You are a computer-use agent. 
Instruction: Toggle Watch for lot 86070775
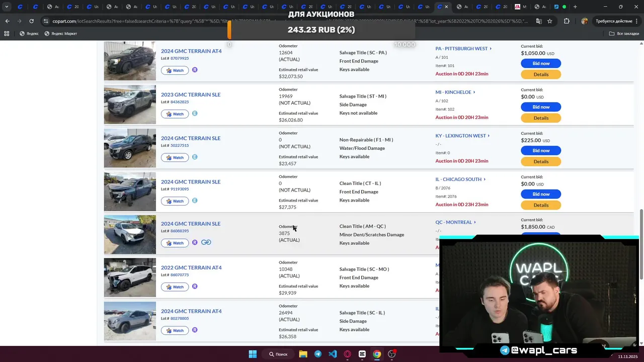point(175,287)
